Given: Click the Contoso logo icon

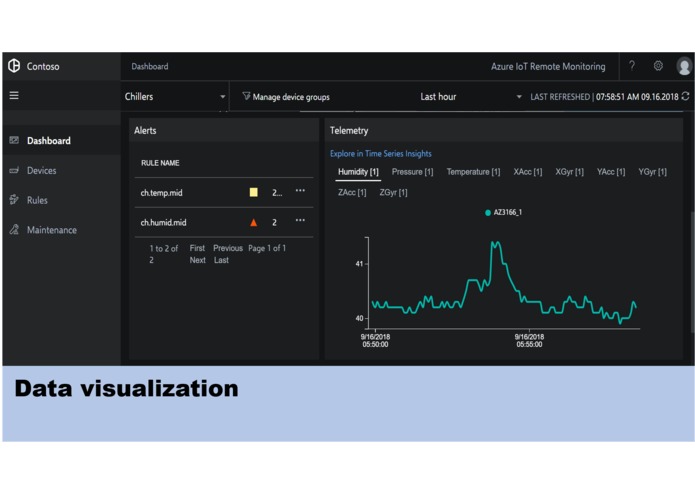Looking at the screenshot, I should (x=14, y=66).
